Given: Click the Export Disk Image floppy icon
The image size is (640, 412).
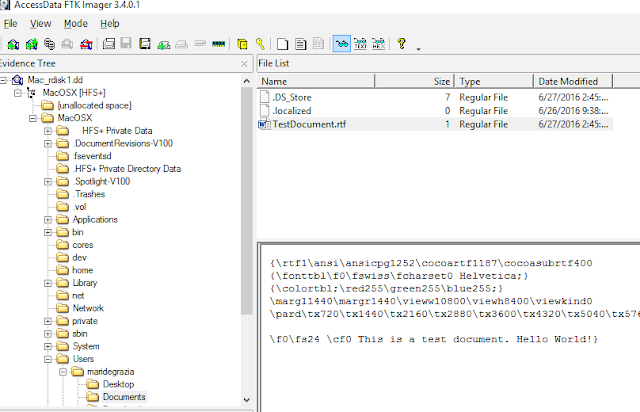Looking at the screenshot, I should point(126,43).
